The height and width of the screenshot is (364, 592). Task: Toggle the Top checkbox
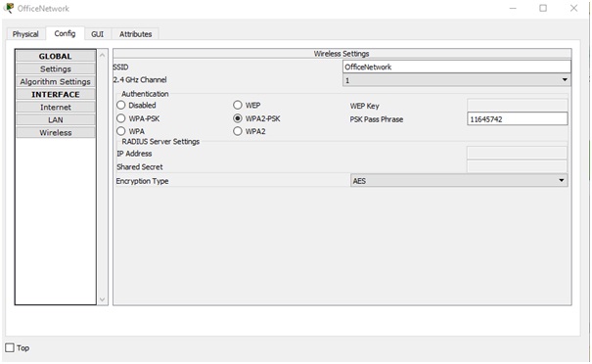tap(10, 347)
